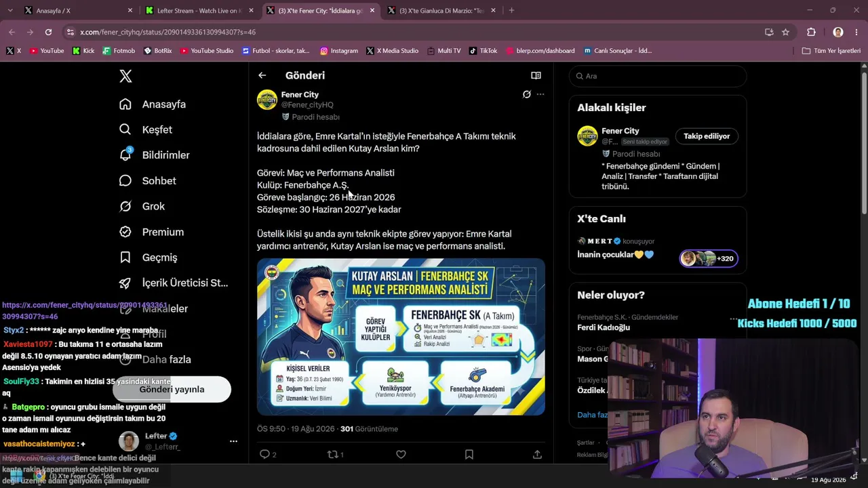Open more options for the Ferdi Kadıoğlu trend
Viewport: 868px width, 488px height.
tap(733, 318)
